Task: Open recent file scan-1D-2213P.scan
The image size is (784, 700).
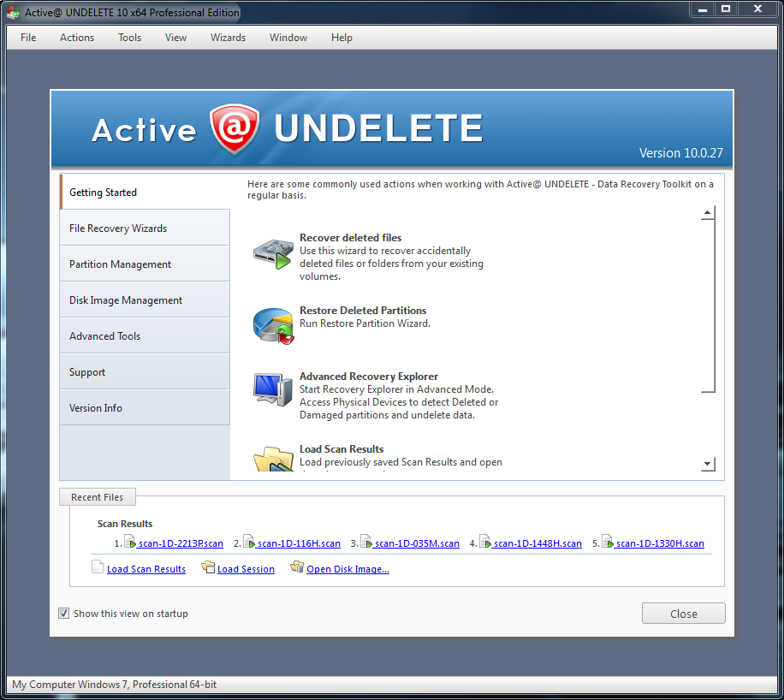Action: (x=181, y=543)
